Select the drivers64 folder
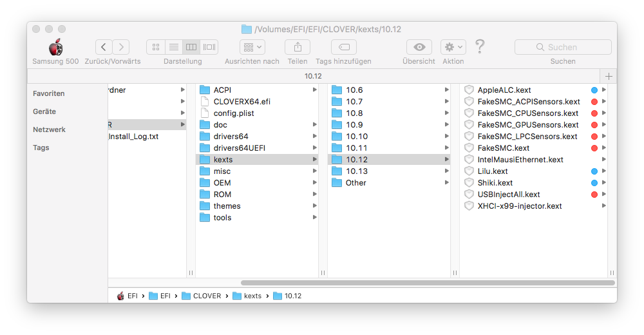Viewport: 644px width, 335px height. [258, 136]
